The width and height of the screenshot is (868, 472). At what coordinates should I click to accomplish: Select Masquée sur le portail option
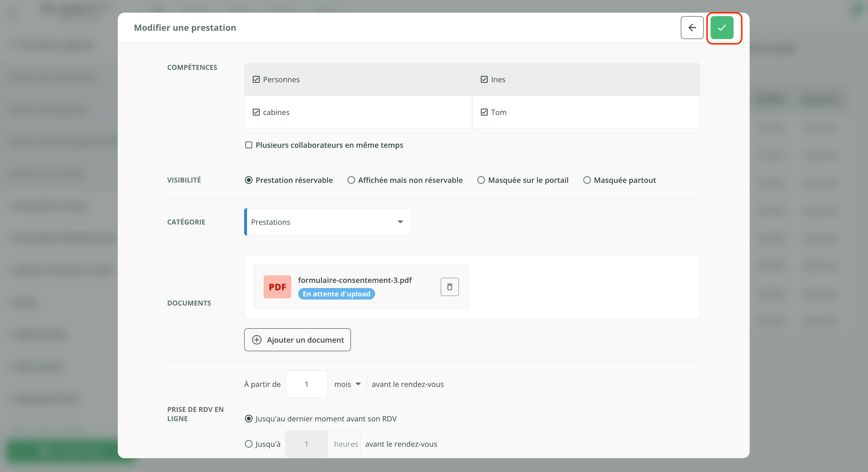click(481, 180)
